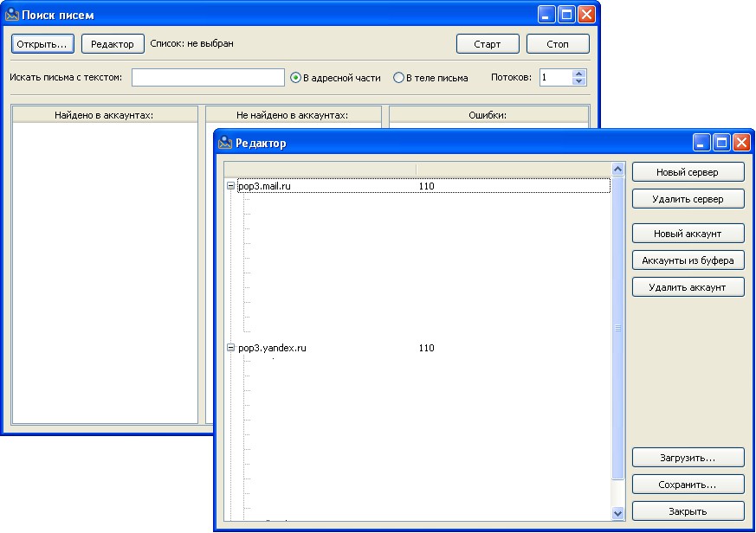The image size is (756, 533).
Task: Select the В адресной части radio option
Action: click(336, 78)
